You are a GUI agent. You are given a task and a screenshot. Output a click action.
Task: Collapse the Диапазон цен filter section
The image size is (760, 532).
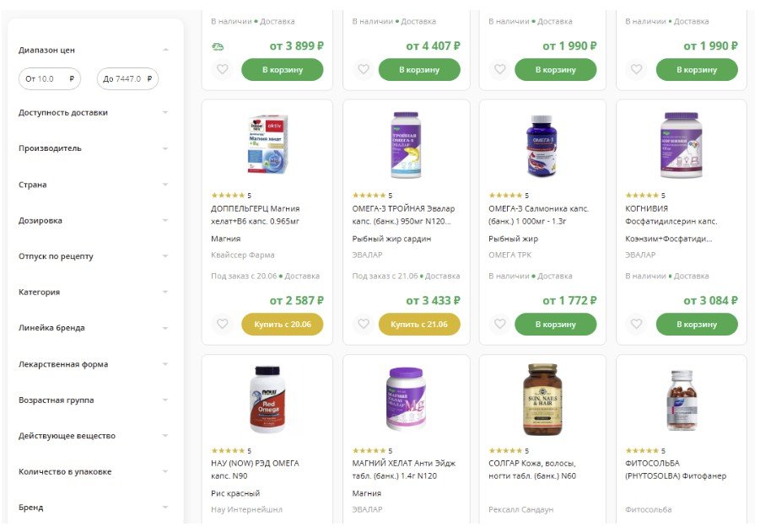coord(165,50)
